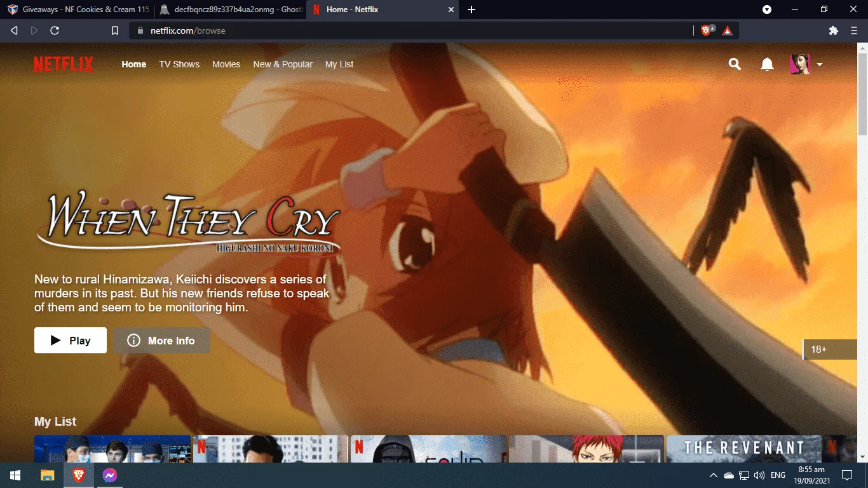Open Windows notification center
This screenshot has width=868, height=488.
847,475
